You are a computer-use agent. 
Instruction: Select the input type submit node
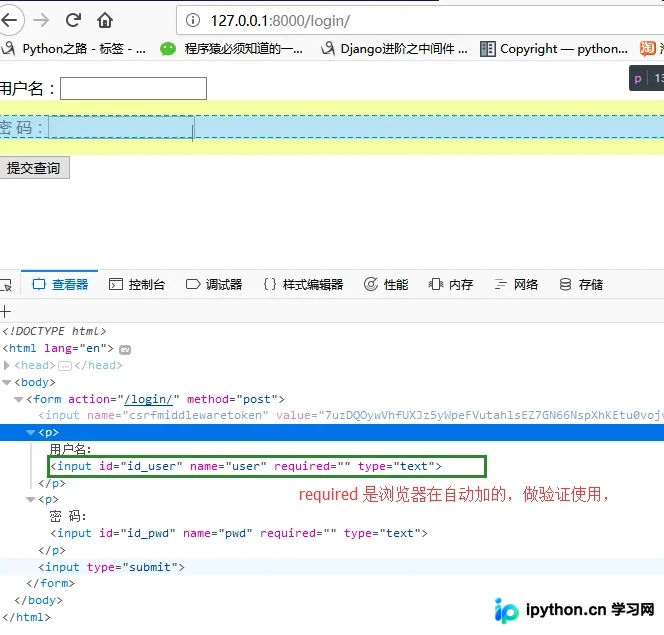coord(111,567)
